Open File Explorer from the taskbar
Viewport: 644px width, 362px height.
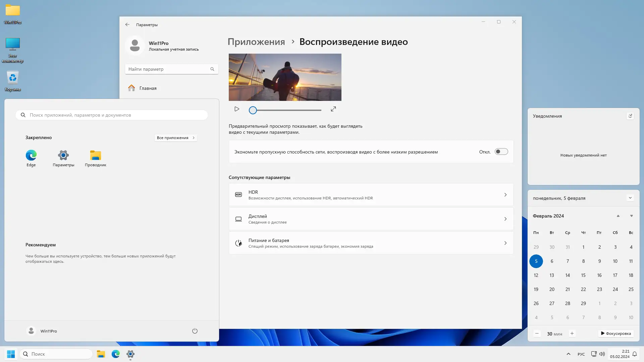point(101,354)
